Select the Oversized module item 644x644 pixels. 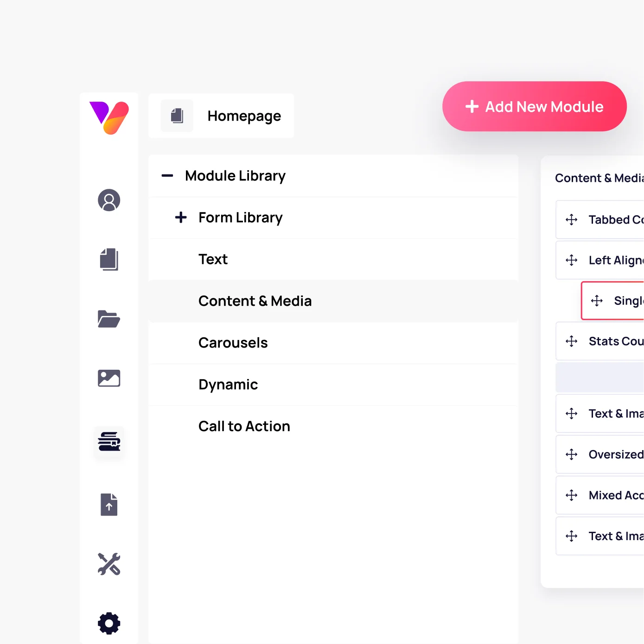pyautogui.click(x=600, y=454)
